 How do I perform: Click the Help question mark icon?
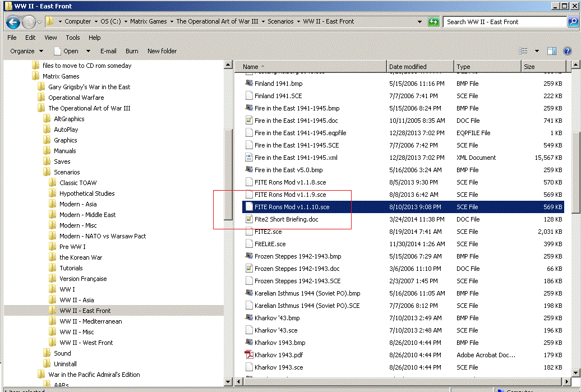pos(568,51)
